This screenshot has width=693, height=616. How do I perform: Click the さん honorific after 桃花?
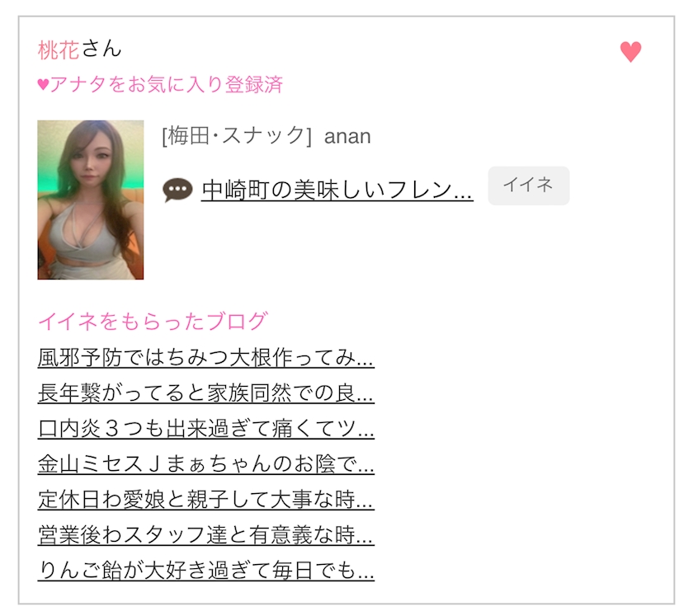pos(101,49)
